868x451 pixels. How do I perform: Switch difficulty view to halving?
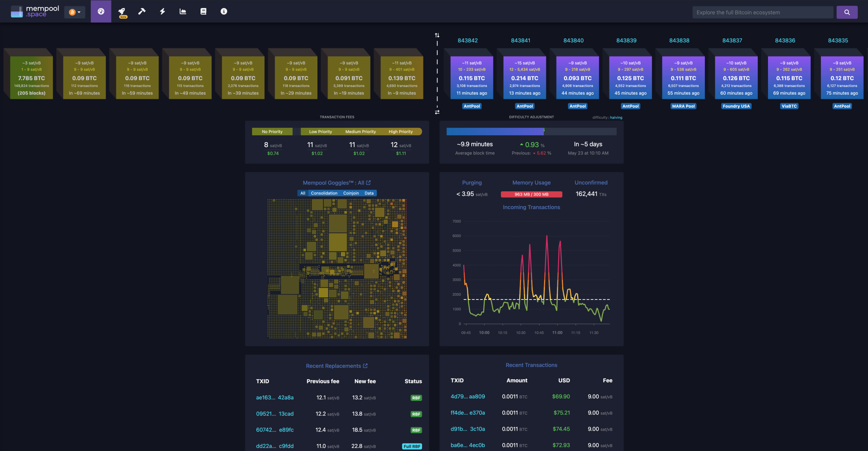click(616, 118)
